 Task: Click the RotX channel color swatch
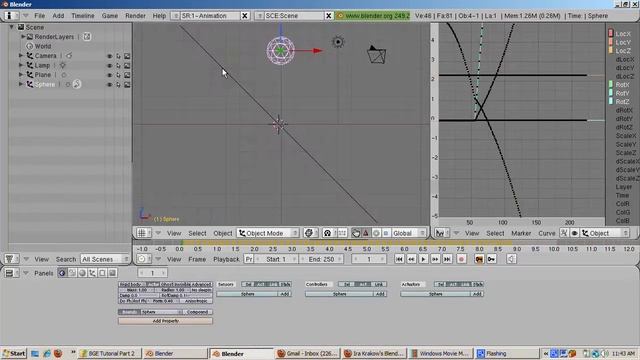611,84
